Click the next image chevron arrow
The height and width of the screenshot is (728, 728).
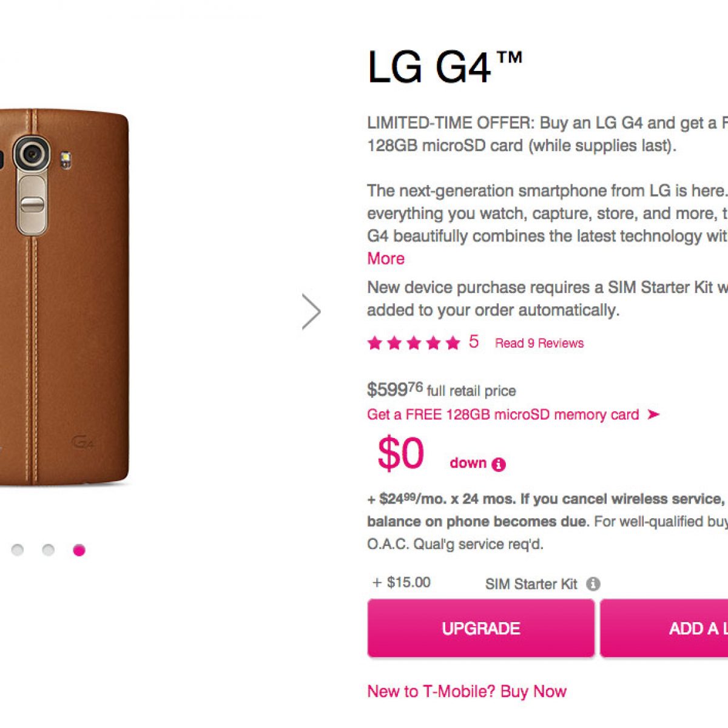pos(312,312)
